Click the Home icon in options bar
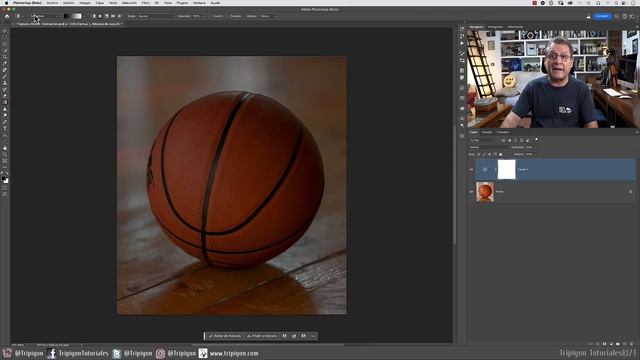The width and height of the screenshot is (640, 360). (x=7, y=16)
